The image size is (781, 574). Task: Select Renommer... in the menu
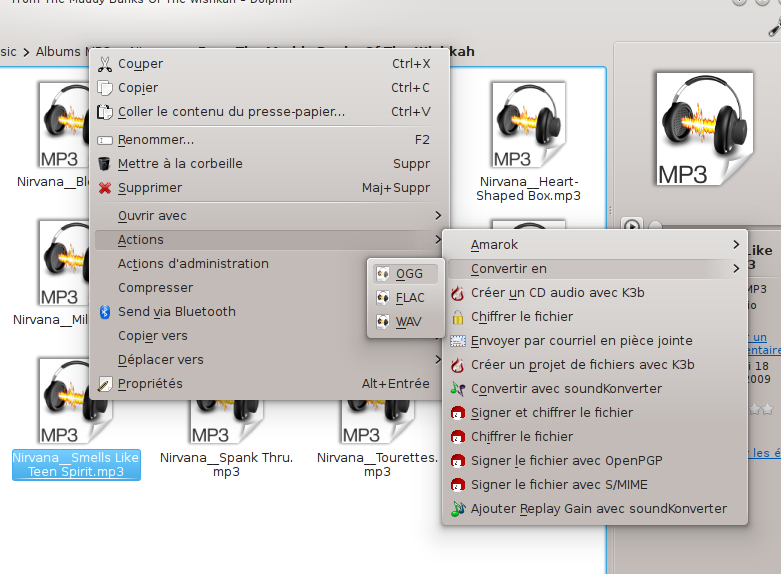(269, 140)
